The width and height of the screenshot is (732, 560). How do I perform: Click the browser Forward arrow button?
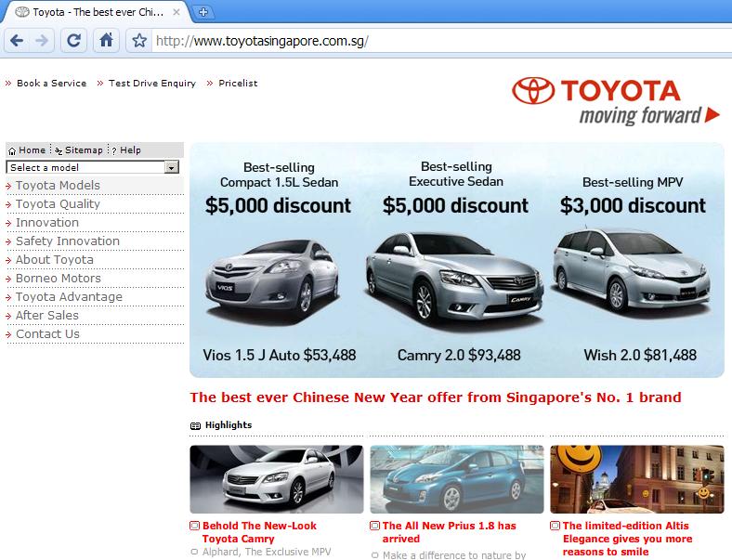coord(42,41)
